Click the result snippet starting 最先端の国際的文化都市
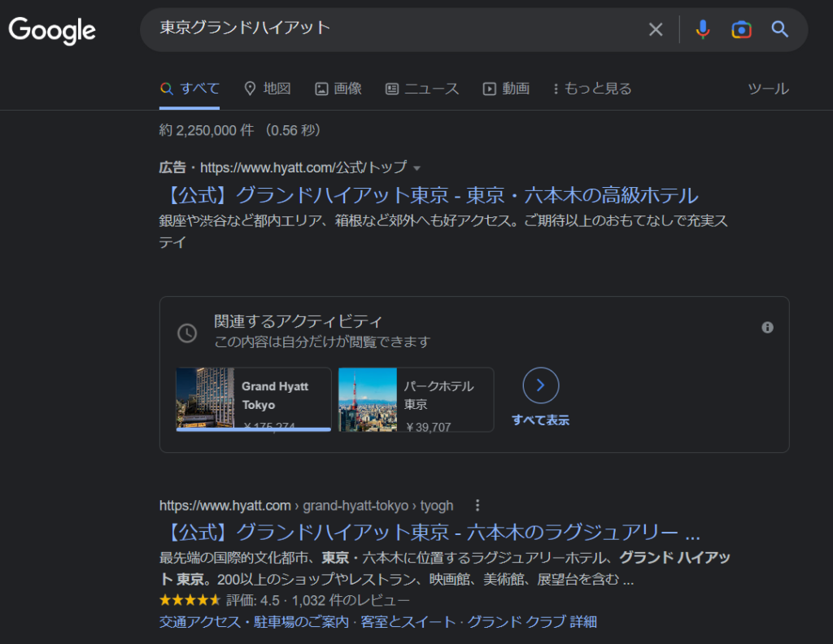This screenshot has width=833, height=644. [445, 568]
